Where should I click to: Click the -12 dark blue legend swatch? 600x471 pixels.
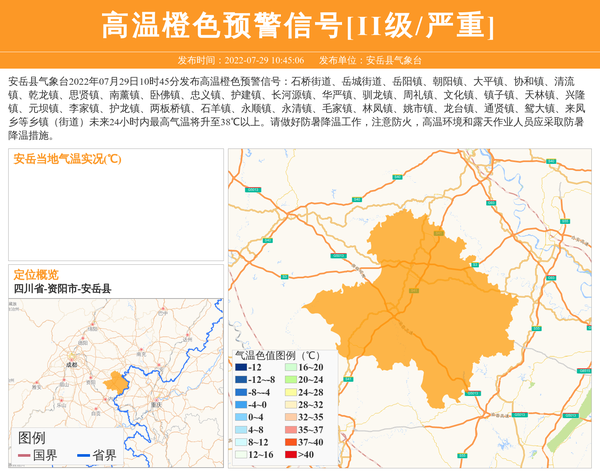coord(241,368)
